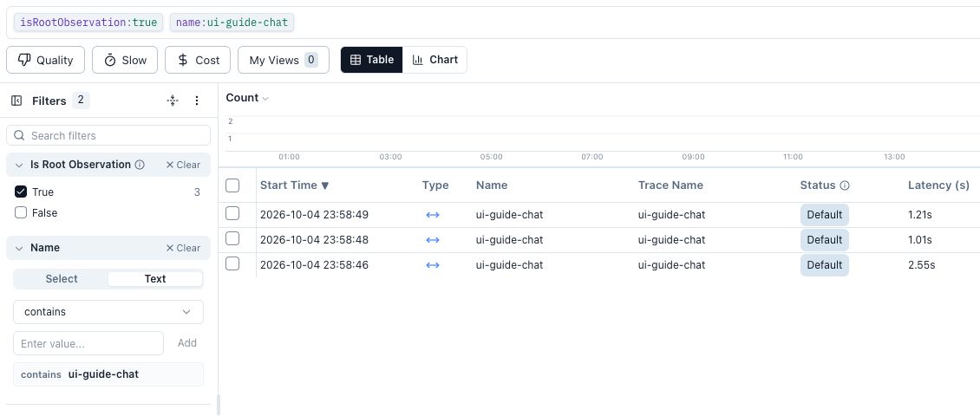
Task: Click the type icon for the 23:58:46 row
Action: coord(433,265)
